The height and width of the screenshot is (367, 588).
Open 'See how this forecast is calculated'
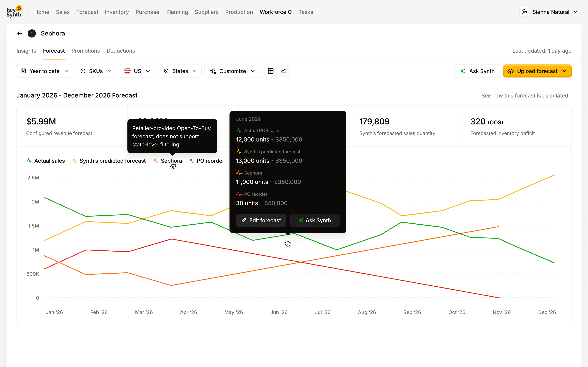pyautogui.click(x=524, y=96)
